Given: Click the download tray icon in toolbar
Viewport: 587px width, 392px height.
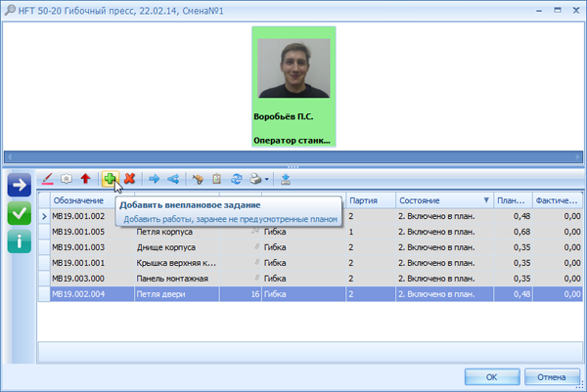Looking at the screenshot, I should click(x=286, y=179).
